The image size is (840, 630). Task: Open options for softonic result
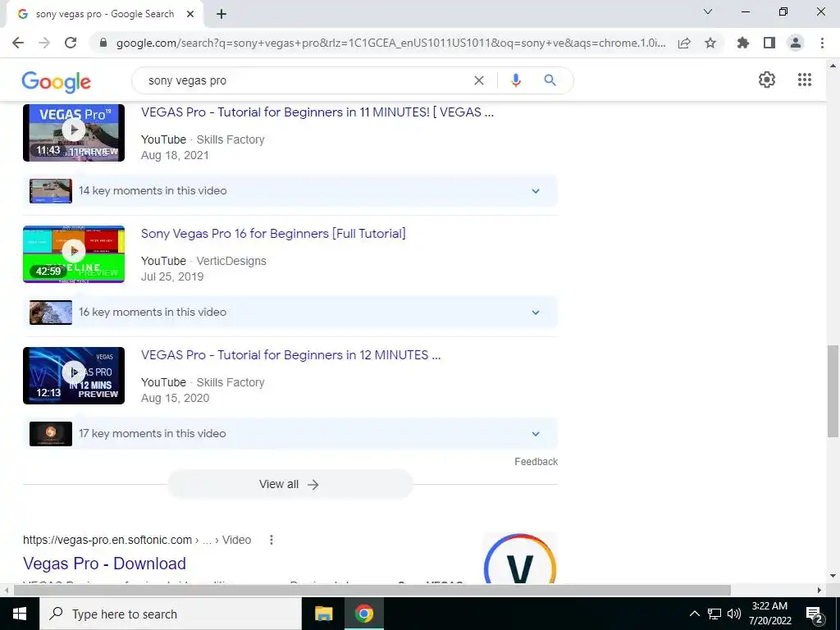click(271, 540)
